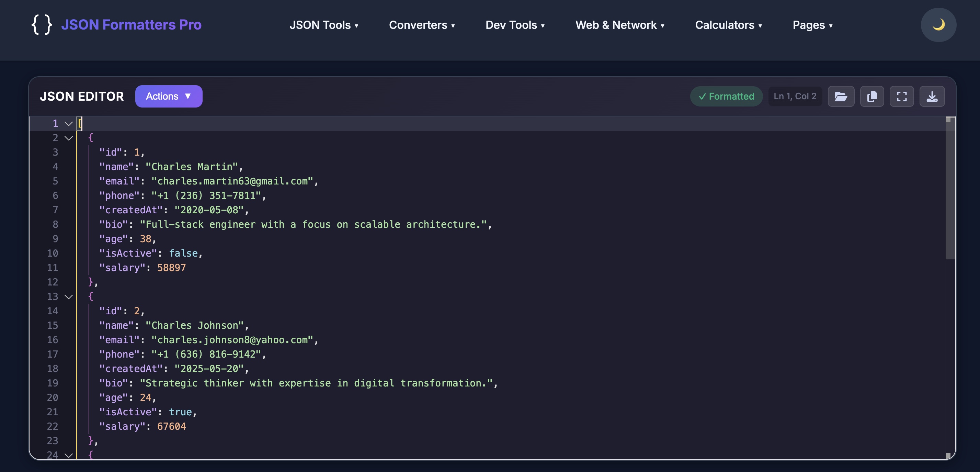Image resolution: width=980 pixels, height=472 pixels.
Task: Download the JSON using the download icon
Action: pyautogui.click(x=932, y=96)
